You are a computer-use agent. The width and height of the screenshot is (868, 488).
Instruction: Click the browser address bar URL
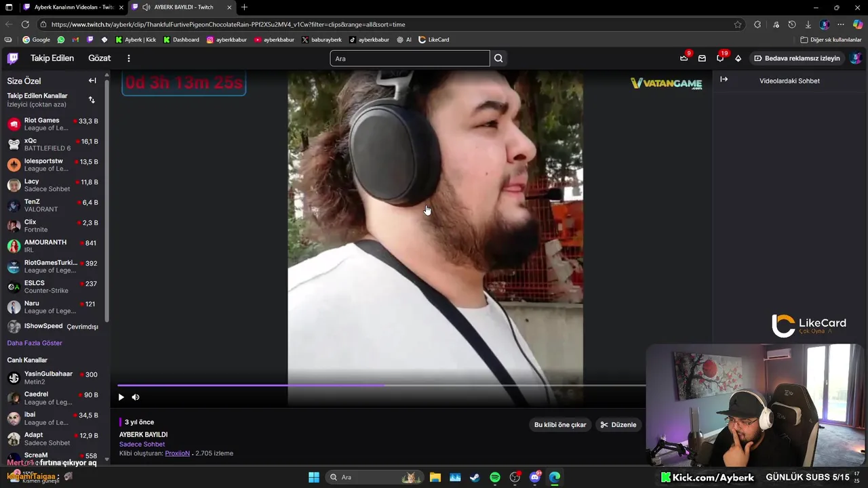click(229, 24)
